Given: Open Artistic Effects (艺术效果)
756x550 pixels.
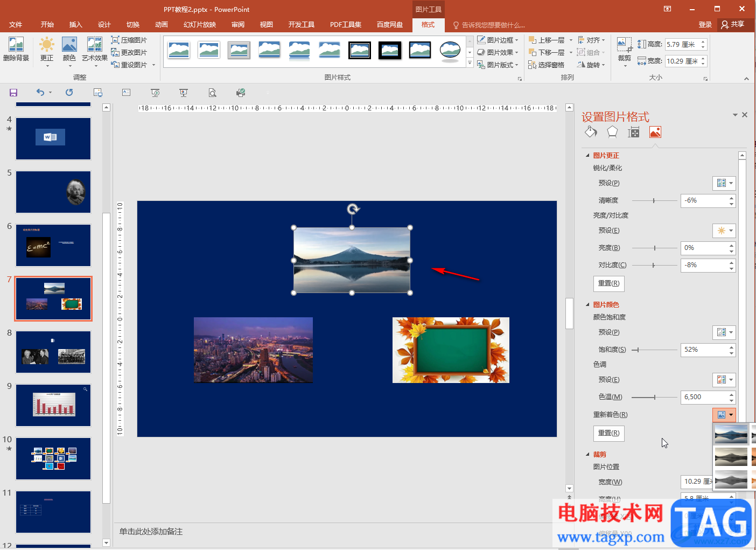Looking at the screenshot, I should click(95, 51).
